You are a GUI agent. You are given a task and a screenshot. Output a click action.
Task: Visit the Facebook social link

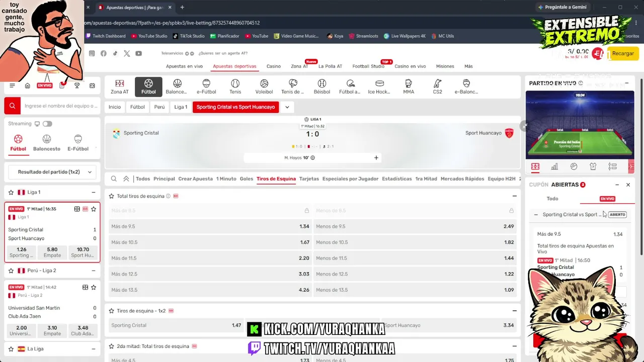(104, 53)
